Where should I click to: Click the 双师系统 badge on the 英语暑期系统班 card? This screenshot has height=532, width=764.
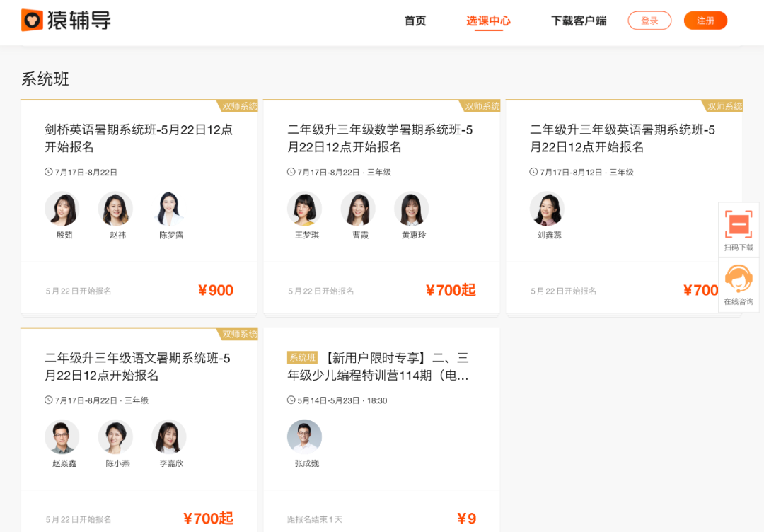[724, 105]
